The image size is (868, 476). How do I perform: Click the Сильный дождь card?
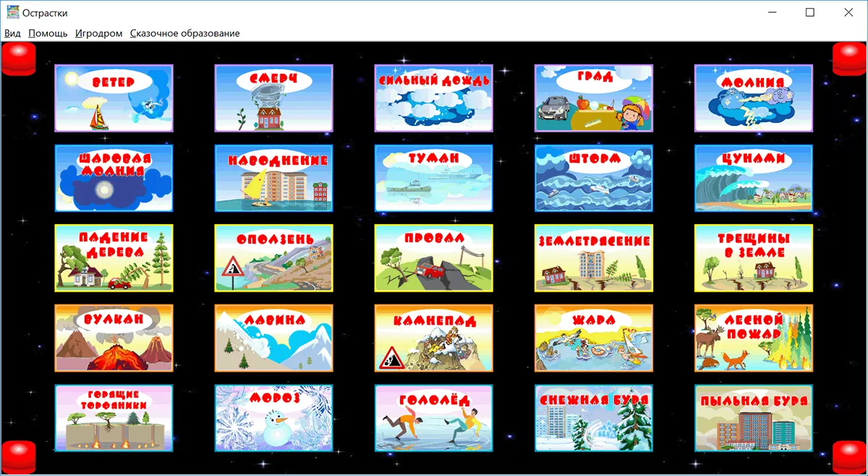pyautogui.click(x=434, y=98)
